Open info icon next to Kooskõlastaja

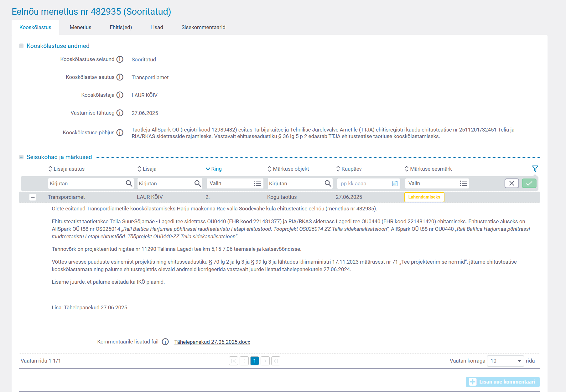(120, 95)
